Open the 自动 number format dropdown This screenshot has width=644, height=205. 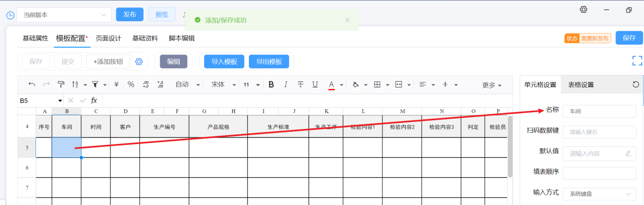[187, 84]
